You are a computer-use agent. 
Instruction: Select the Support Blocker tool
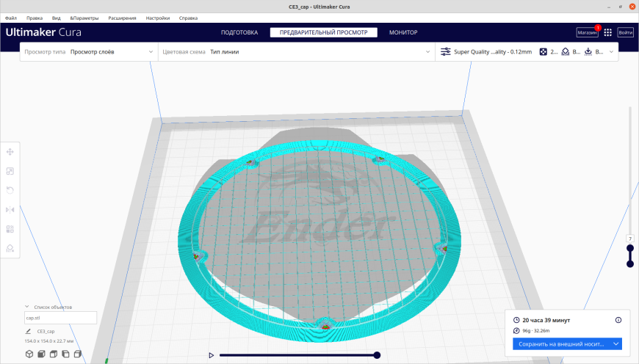[x=10, y=248]
